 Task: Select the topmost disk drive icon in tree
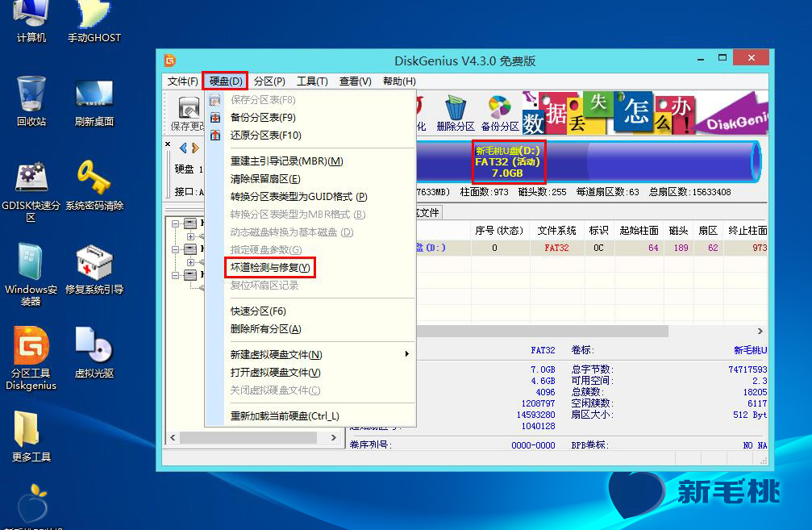(190, 223)
